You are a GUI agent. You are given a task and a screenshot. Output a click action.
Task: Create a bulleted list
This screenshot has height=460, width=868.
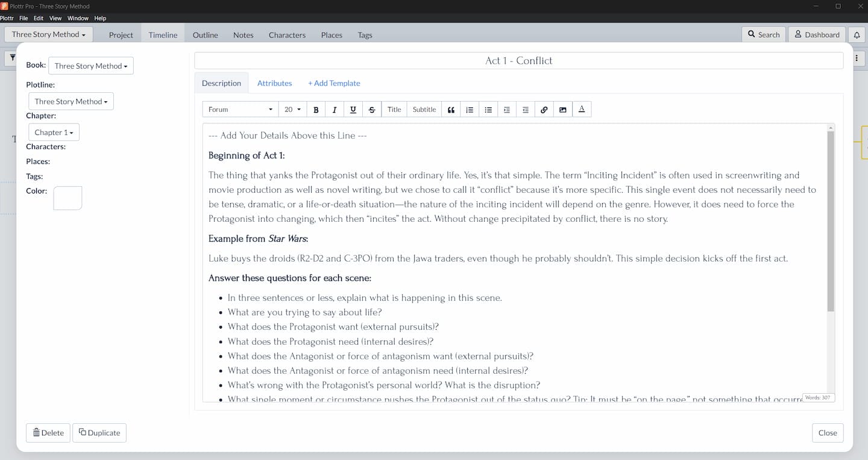[x=488, y=109]
